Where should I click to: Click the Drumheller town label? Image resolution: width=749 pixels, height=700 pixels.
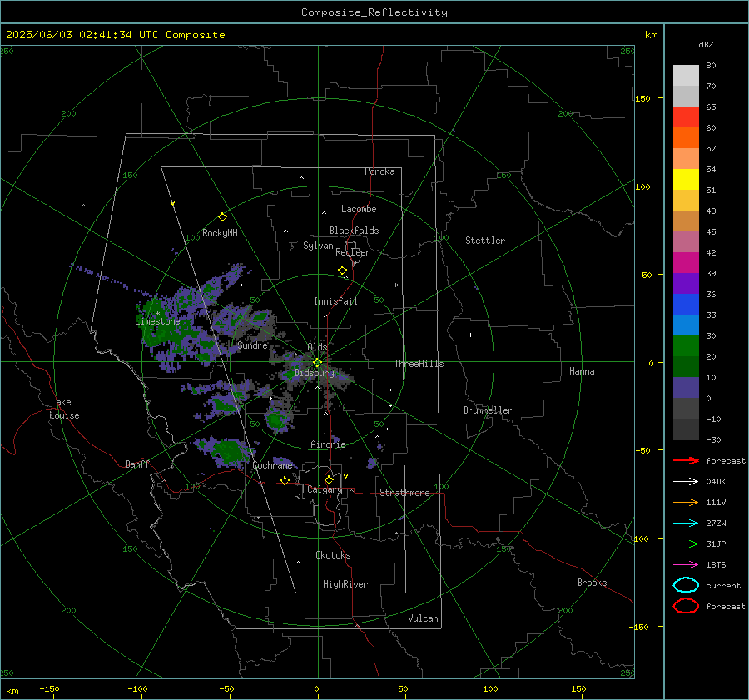(x=488, y=410)
